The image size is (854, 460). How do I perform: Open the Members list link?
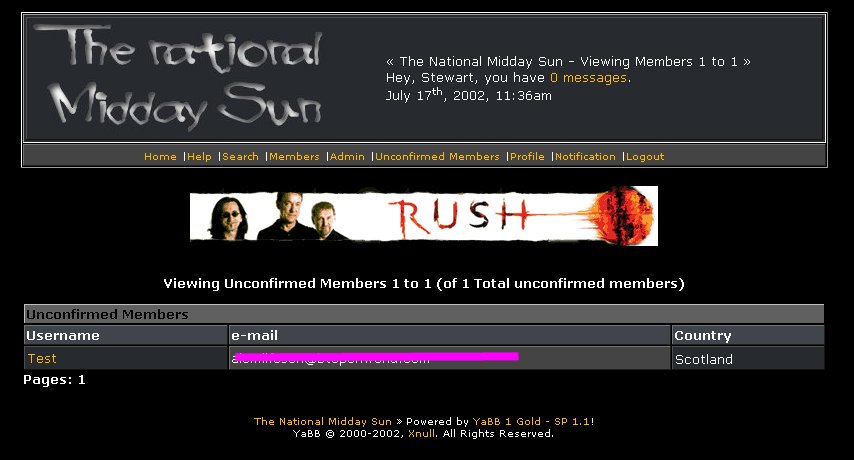pyautogui.click(x=294, y=156)
